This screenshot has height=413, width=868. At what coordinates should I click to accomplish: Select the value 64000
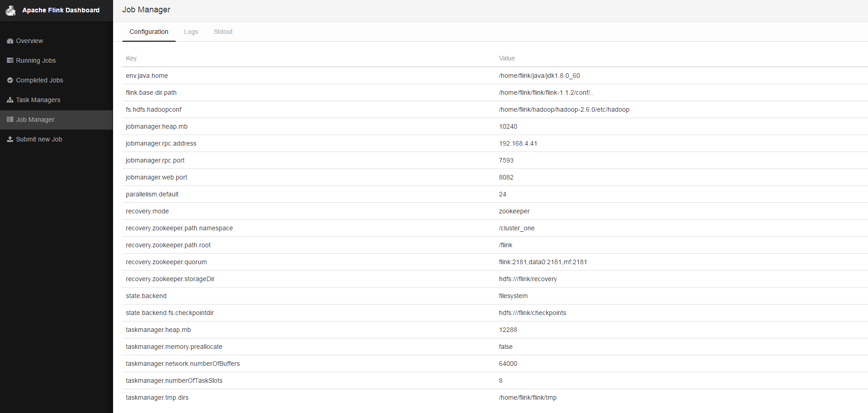point(508,364)
